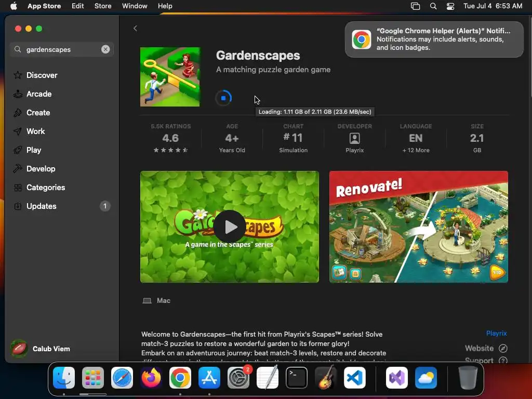Click the Chrome Helper notification banner
The height and width of the screenshot is (399, 532).
tap(434, 39)
